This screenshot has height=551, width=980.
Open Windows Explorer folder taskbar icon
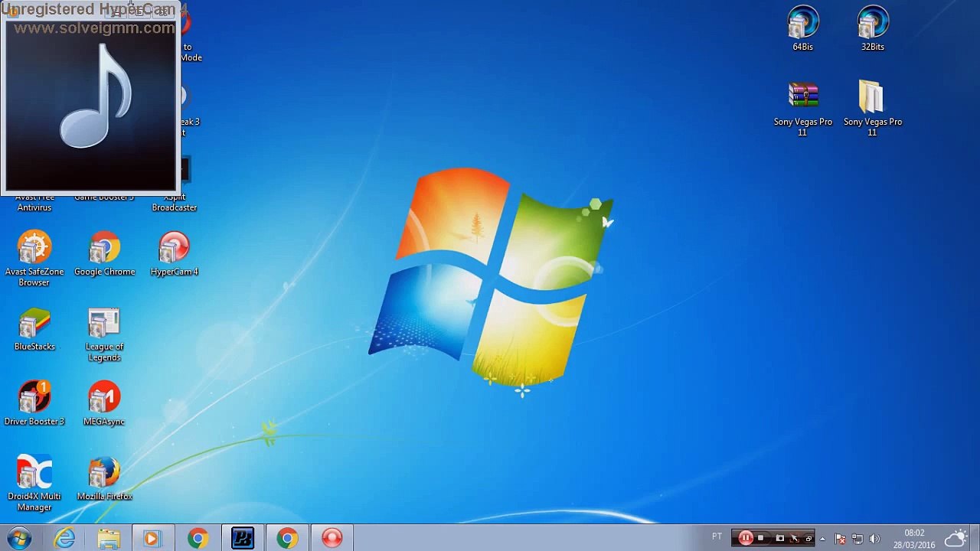109,538
